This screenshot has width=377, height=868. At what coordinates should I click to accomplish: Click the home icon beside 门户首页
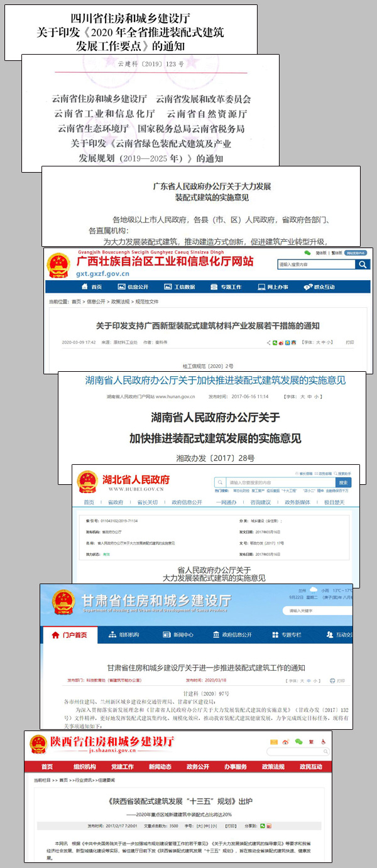(x=55, y=635)
